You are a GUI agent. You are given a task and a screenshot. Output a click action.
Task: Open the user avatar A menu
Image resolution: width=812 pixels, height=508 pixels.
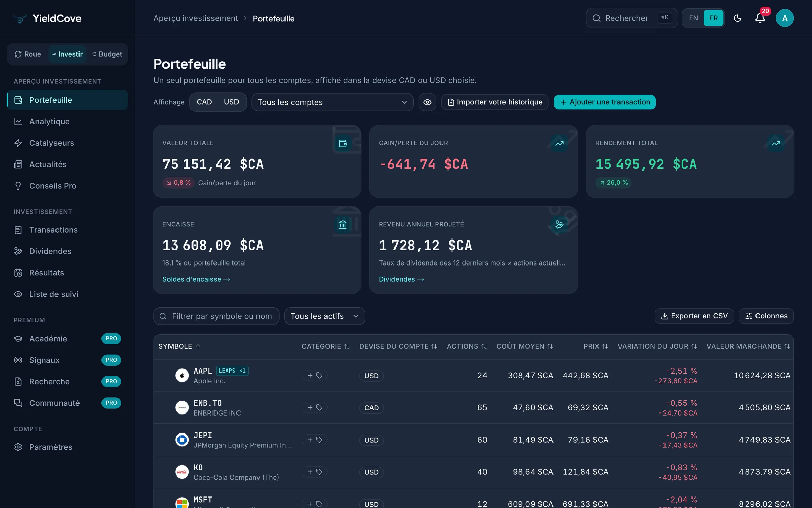click(785, 18)
